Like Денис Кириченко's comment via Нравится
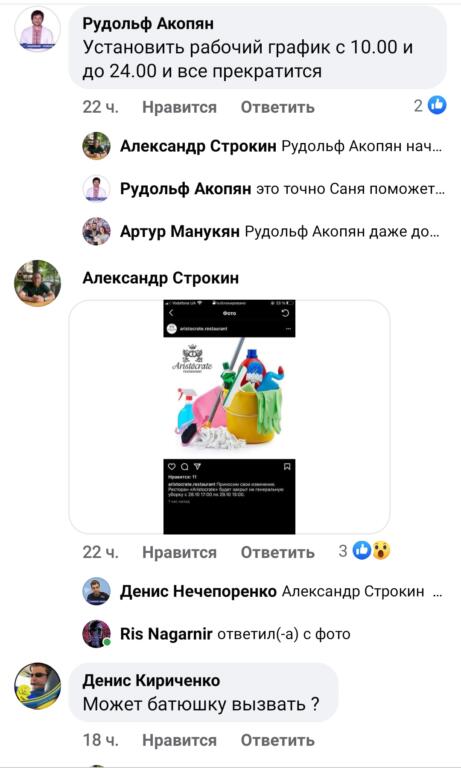The image size is (461, 768). 179,740
